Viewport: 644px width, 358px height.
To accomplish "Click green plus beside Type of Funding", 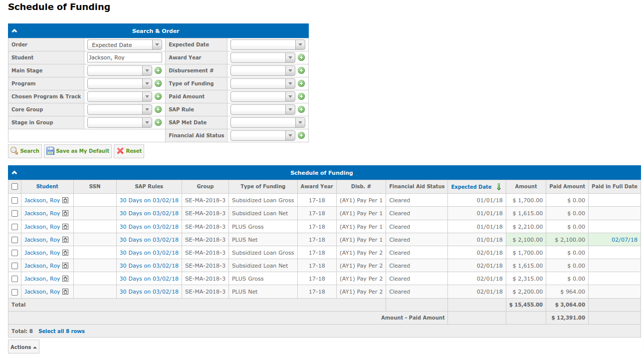I will [x=301, y=83].
